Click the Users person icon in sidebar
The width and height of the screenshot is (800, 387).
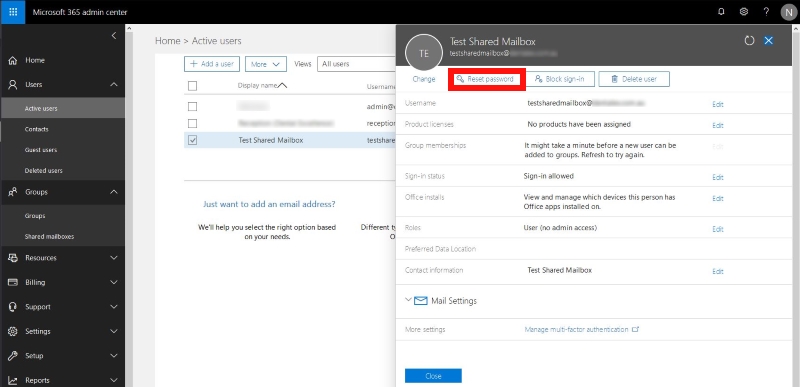click(x=13, y=85)
